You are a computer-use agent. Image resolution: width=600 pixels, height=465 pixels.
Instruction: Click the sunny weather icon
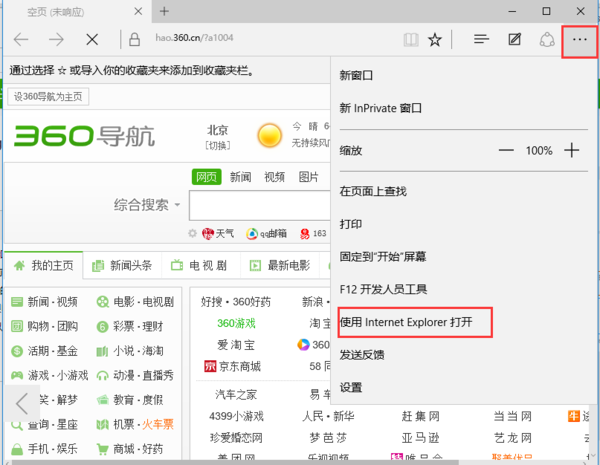270,135
